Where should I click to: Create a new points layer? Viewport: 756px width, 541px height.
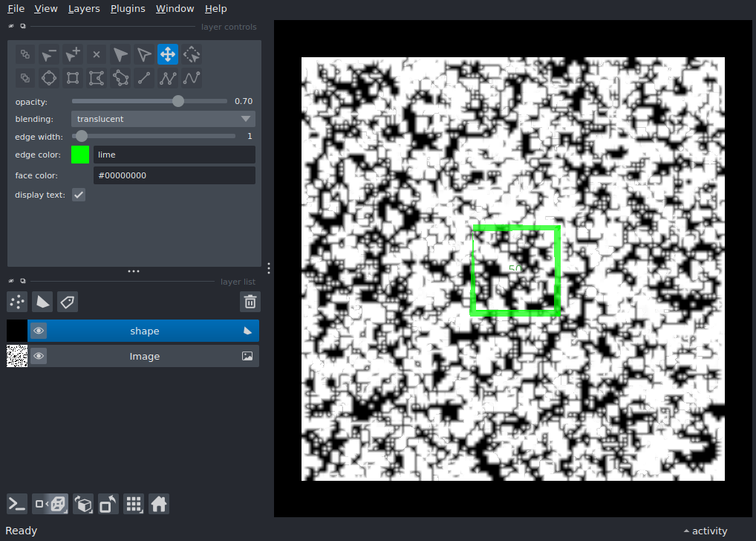pos(17,302)
